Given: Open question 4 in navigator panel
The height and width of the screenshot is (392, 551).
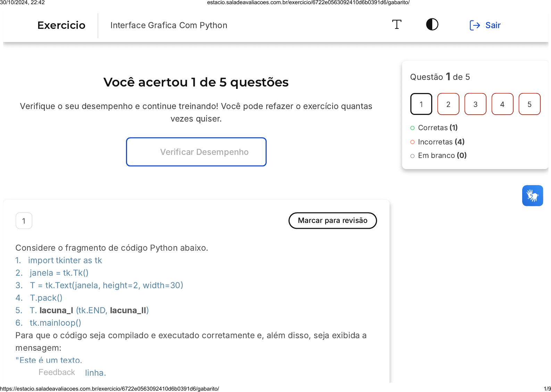Looking at the screenshot, I should 502,104.
